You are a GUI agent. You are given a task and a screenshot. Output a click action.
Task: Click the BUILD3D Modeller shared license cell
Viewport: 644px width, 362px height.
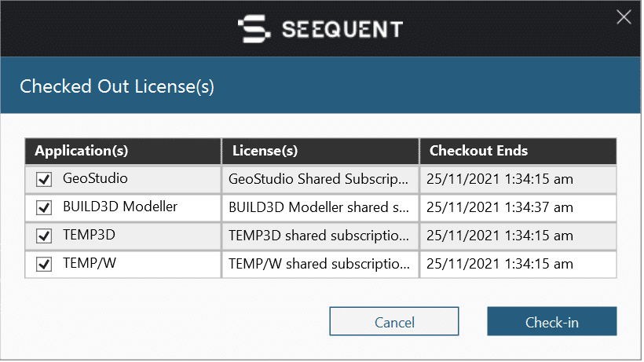coord(320,207)
